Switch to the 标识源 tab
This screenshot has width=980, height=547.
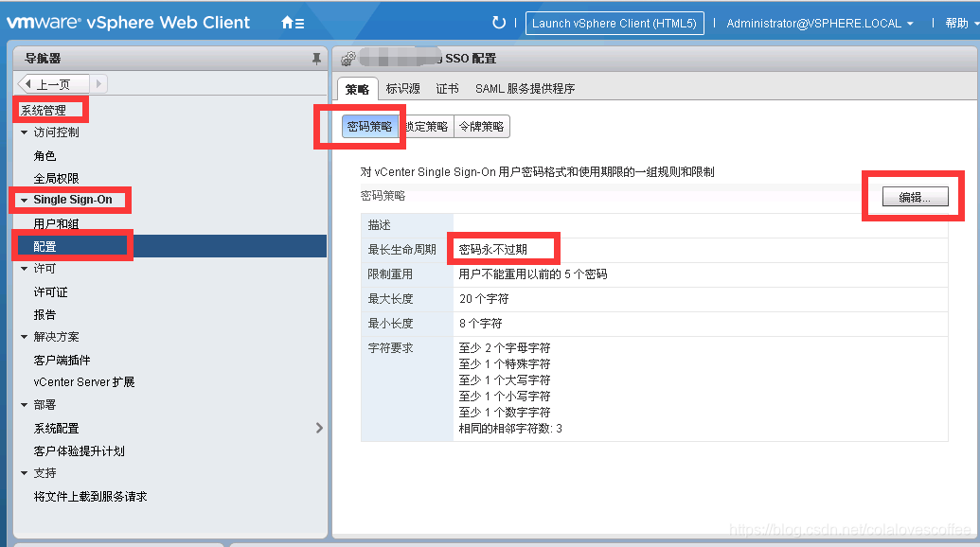(x=403, y=89)
